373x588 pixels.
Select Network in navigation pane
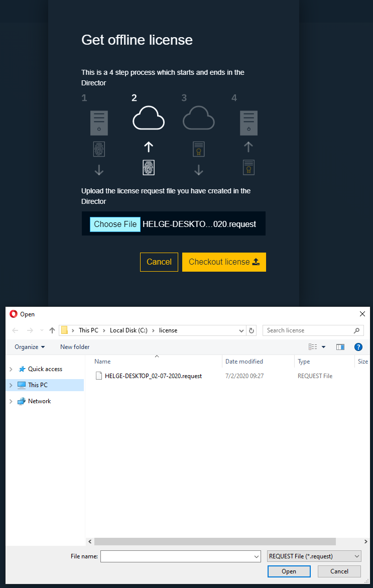click(39, 401)
